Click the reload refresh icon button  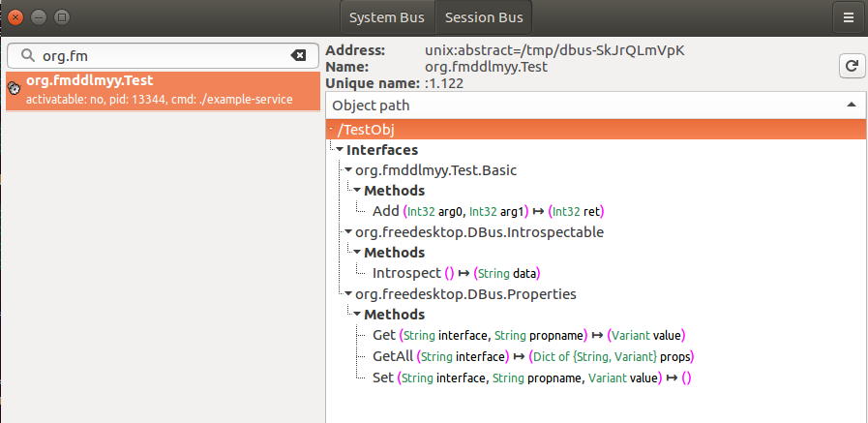849,66
